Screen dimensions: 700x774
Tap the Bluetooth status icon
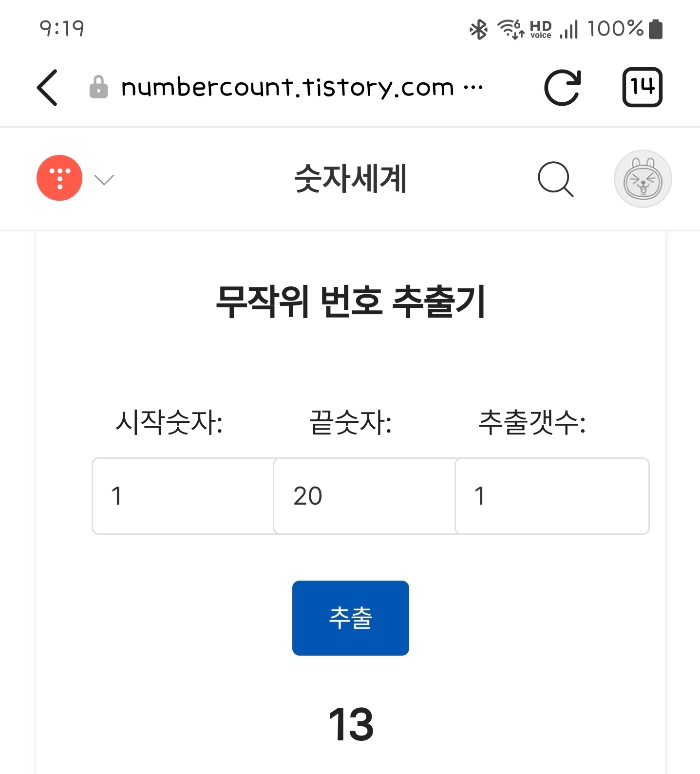pos(478,29)
